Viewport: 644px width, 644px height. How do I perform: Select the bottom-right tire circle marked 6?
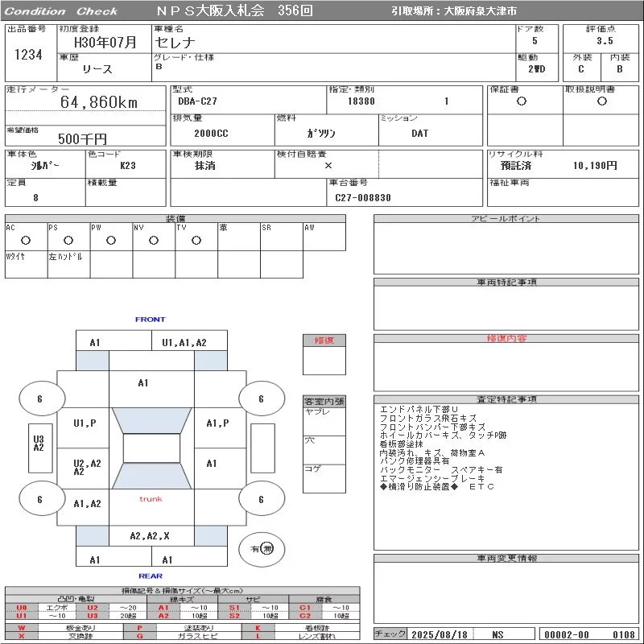[x=261, y=499]
